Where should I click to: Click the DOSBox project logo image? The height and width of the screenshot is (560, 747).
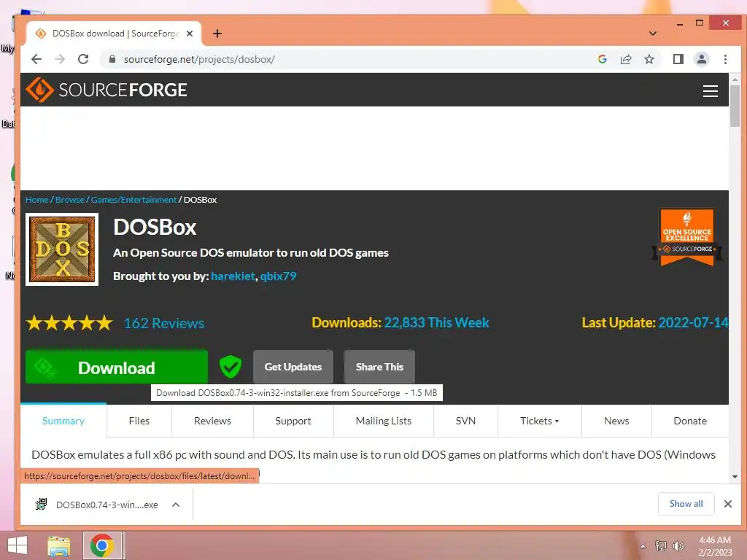[62, 249]
